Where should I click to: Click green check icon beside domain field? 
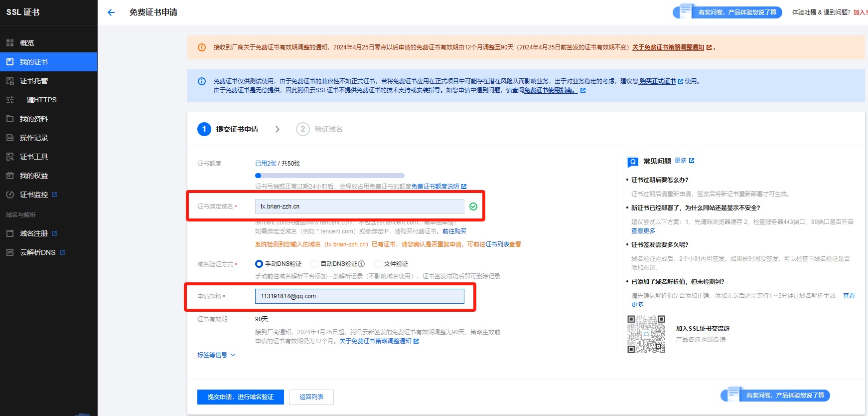point(473,207)
